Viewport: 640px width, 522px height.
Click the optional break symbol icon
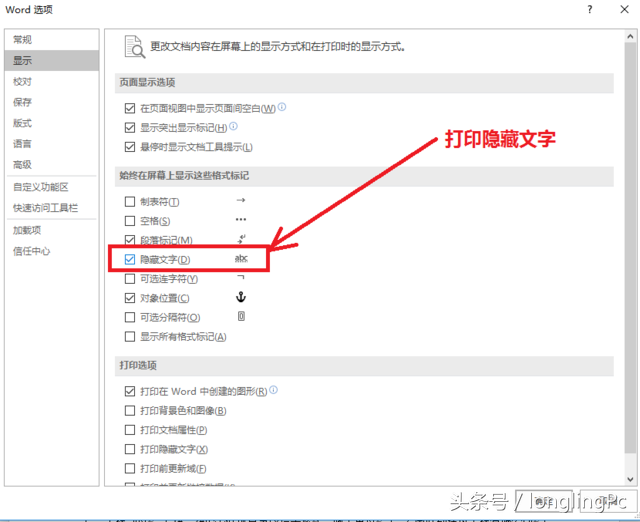pyautogui.click(x=241, y=316)
